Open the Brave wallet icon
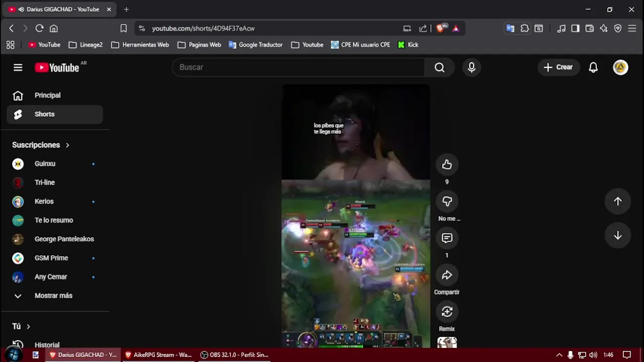This screenshot has height=362, width=644. coord(590,29)
